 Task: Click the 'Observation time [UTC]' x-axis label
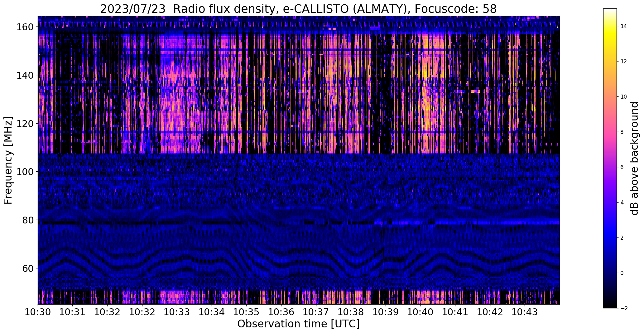point(298,324)
